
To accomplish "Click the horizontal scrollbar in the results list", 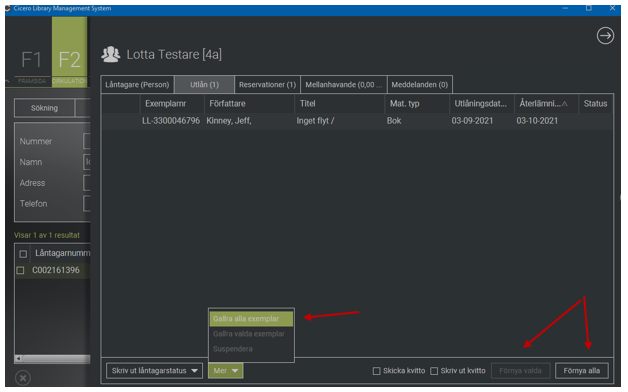I will click(56, 358).
